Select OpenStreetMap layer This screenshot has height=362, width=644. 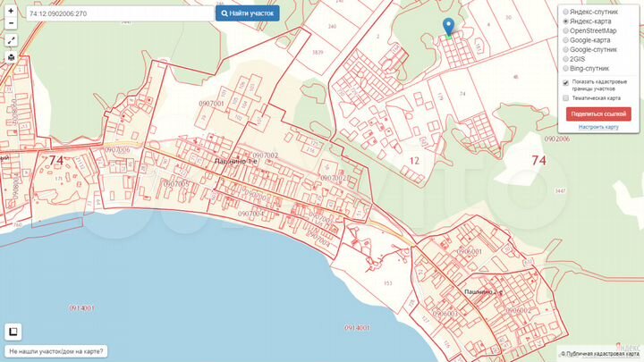click(565, 30)
